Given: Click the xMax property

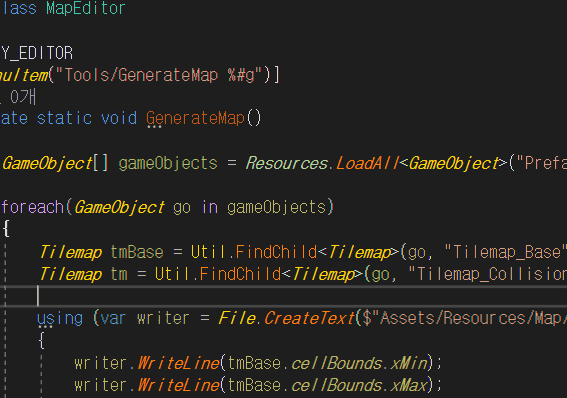Looking at the screenshot, I should tap(409, 385).
